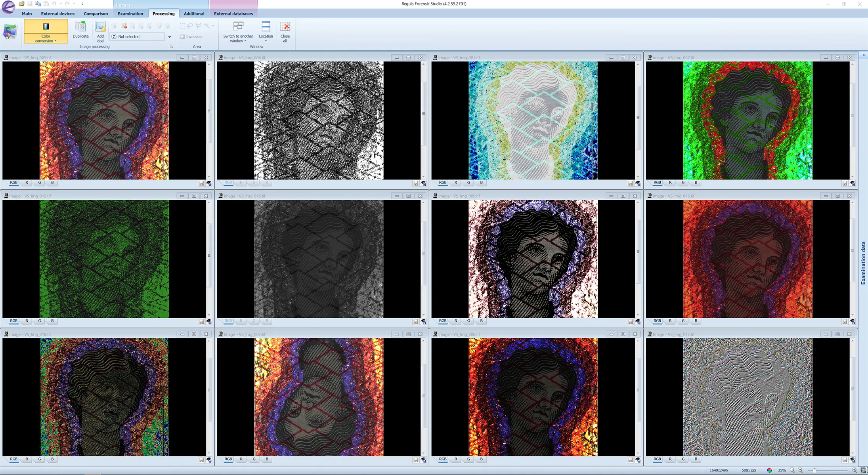
Task: Open the Not selected combo box
Action: pos(137,36)
